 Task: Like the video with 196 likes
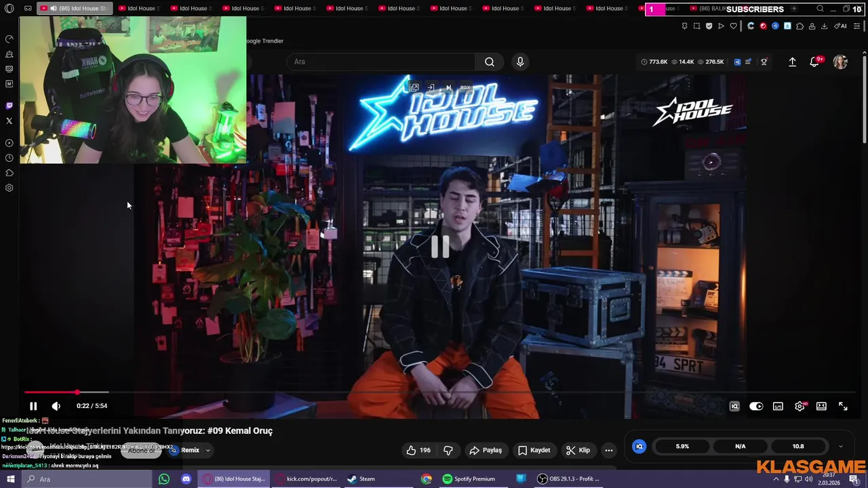click(418, 450)
